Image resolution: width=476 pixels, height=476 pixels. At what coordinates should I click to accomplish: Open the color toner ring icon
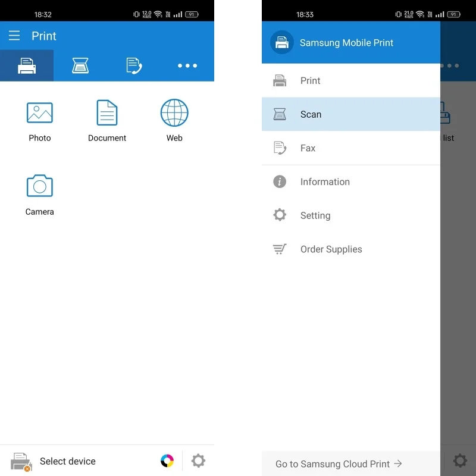[167, 461]
